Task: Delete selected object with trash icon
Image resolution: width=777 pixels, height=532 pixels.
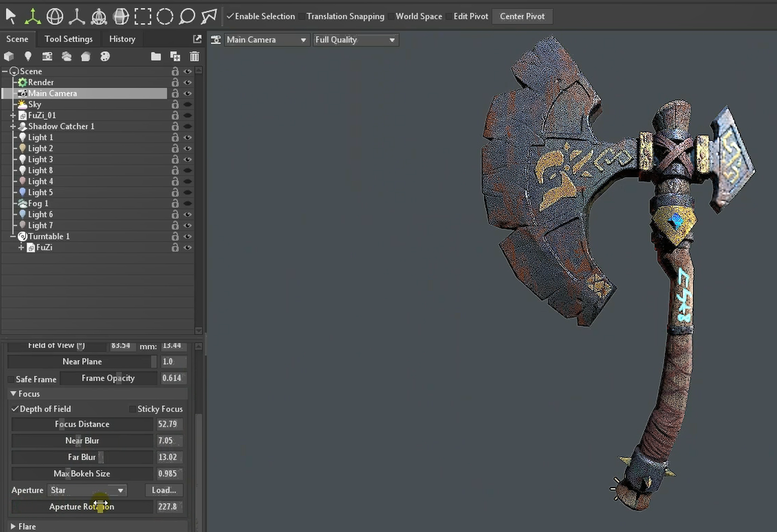Action: [x=194, y=56]
